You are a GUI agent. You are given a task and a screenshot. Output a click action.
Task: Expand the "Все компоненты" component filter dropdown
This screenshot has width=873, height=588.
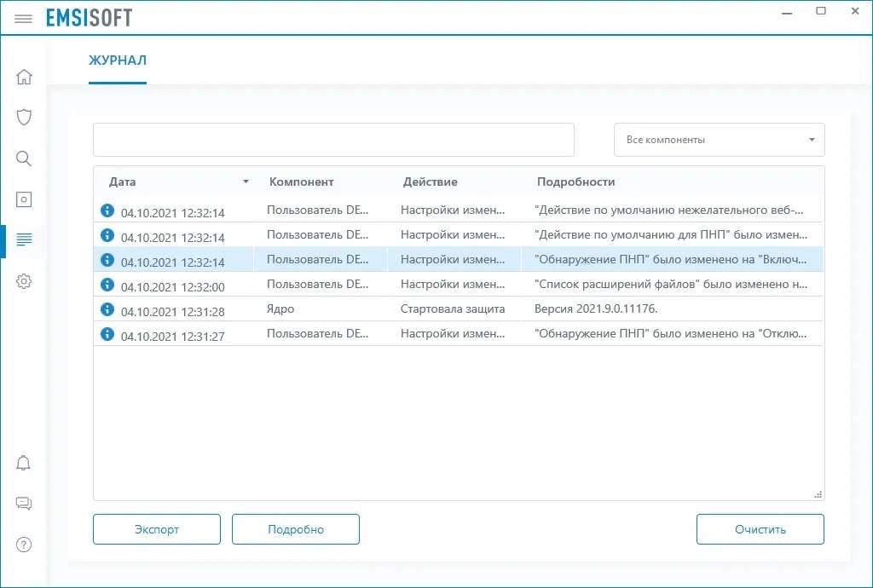click(719, 140)
